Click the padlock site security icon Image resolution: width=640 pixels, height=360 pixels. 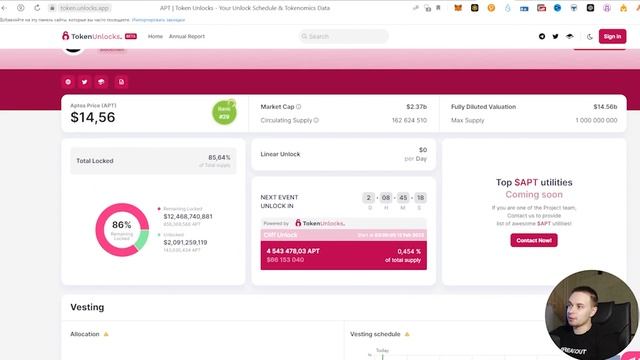pos(52,8)
